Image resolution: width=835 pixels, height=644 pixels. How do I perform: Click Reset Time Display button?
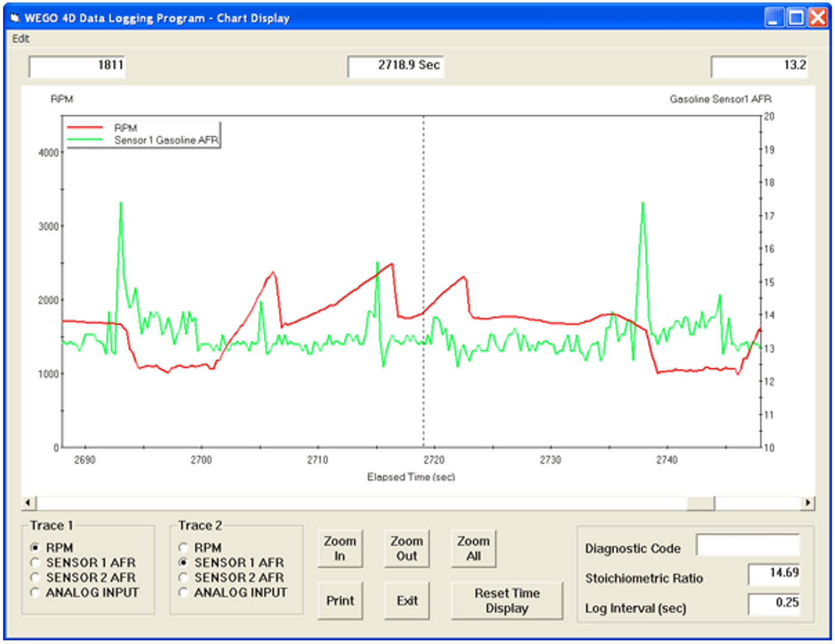point(507,600)
